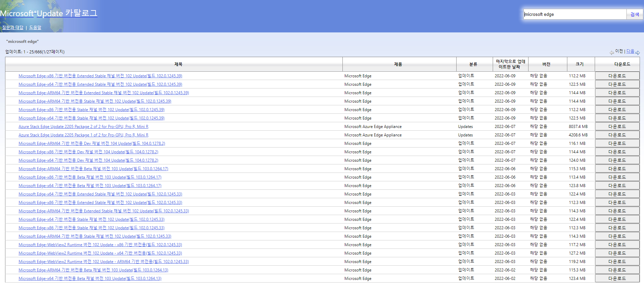
Task: Open Edge-ARM64 Stable 102.0.1245.33 update link
Action: 95,236
